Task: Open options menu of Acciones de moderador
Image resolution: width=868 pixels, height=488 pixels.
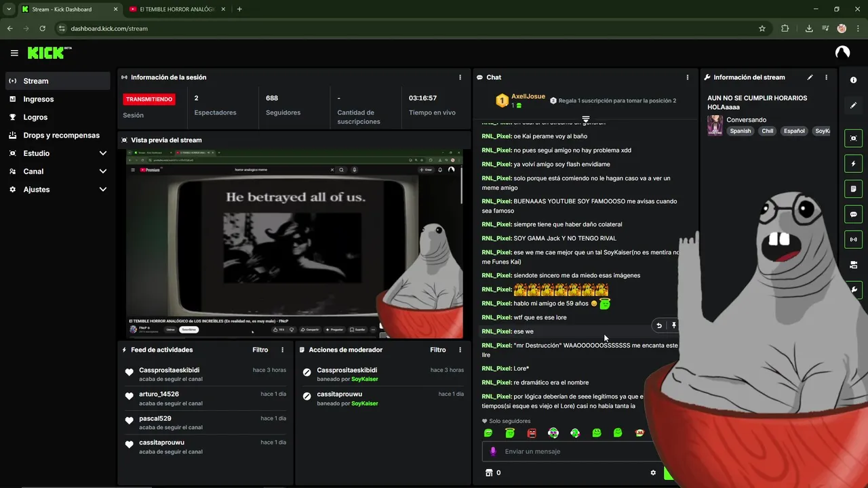Action: [x=460, y=350]
